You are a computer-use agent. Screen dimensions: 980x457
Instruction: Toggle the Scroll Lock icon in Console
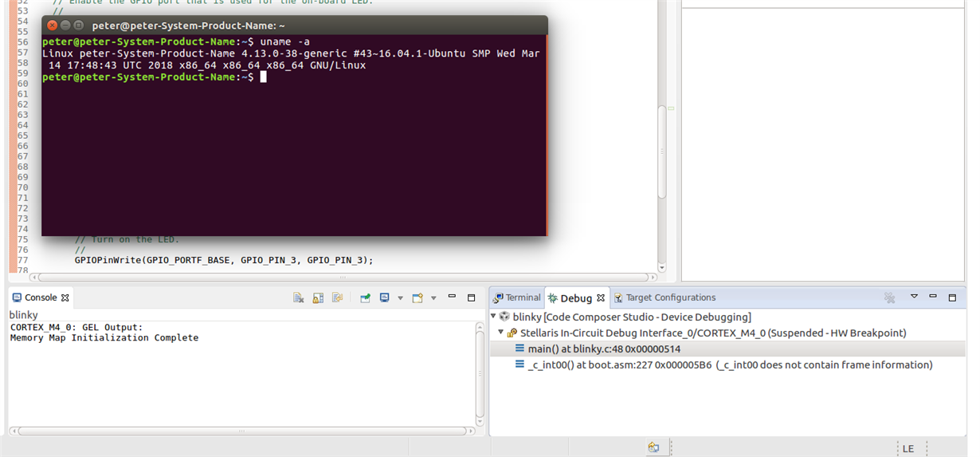(x=318, y=298)
